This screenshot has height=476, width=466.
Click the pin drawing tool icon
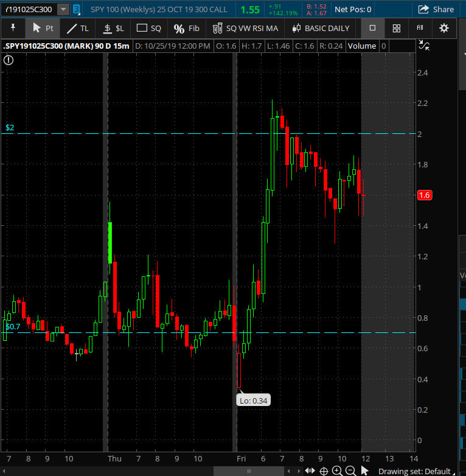click(x=13, y=28)
